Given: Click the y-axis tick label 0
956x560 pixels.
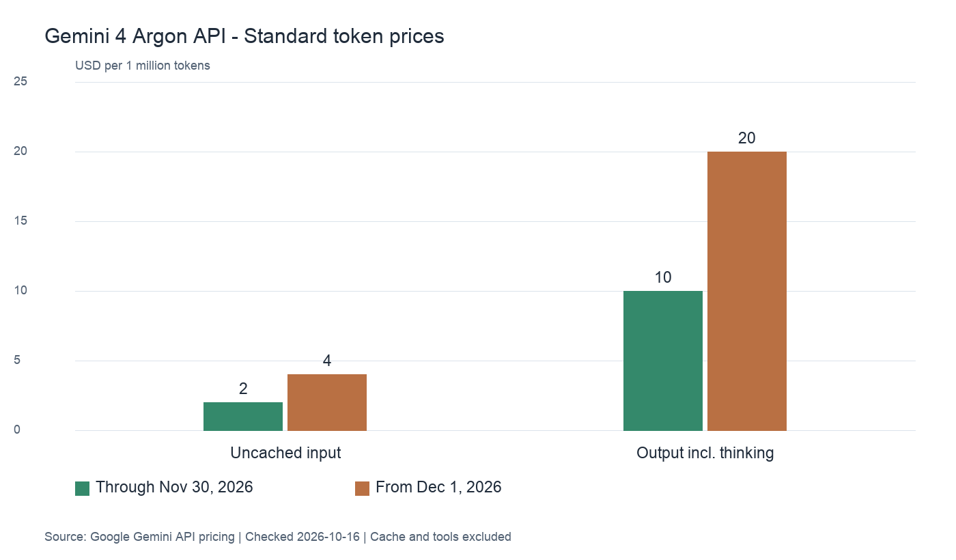Looking at the screenshot, I should [x=17, y=430].
